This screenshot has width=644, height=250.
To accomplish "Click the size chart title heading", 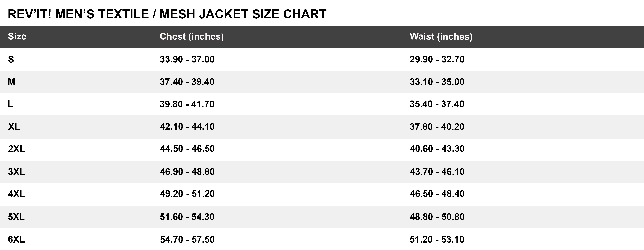I will (167, 14).
